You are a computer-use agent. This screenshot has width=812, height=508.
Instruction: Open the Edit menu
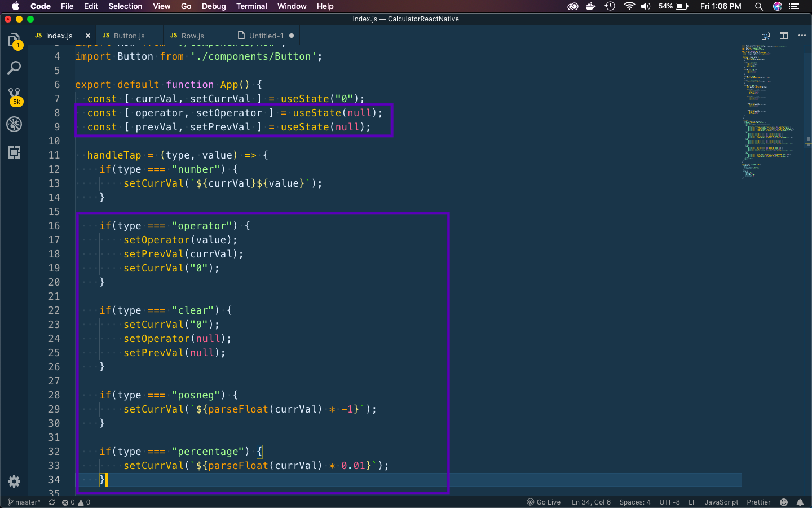[x=91, y=6]
